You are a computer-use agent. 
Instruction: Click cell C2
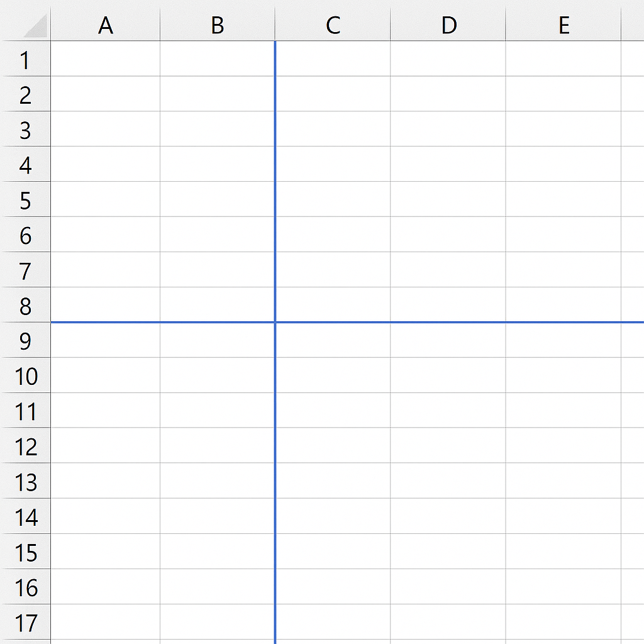click(333, 94)
